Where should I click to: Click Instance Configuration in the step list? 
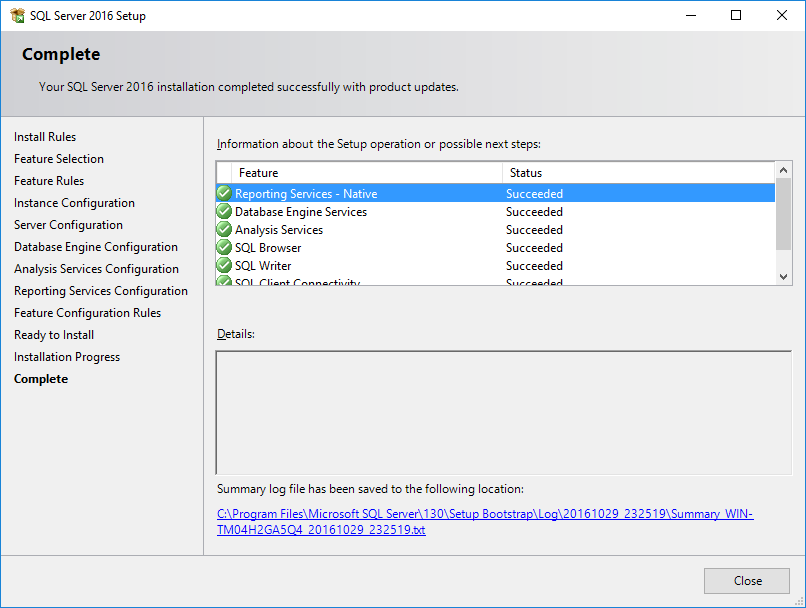coord(74,203)
